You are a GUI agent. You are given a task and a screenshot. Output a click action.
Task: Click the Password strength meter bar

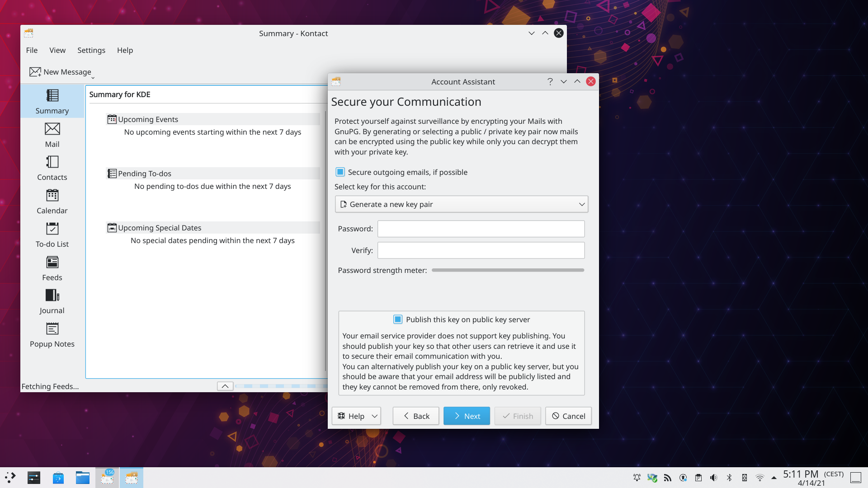point(508,270)
